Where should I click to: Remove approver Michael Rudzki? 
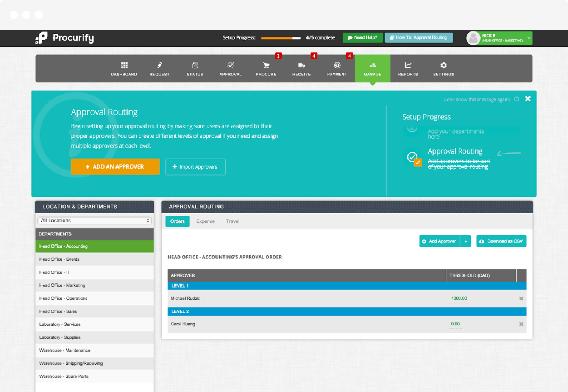521,299
